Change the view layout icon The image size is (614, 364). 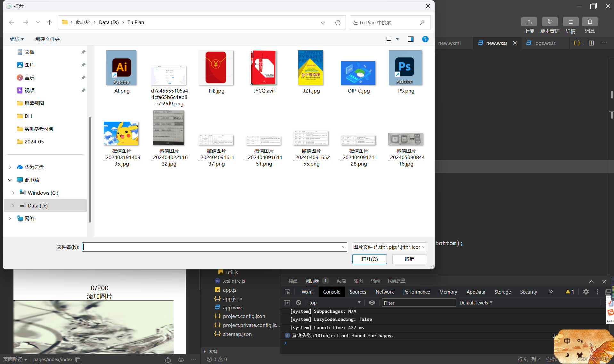coord(389,39)
